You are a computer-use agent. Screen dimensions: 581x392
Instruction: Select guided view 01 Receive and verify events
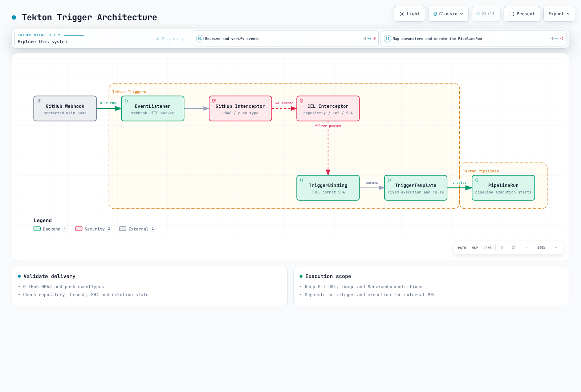(286, 38)
